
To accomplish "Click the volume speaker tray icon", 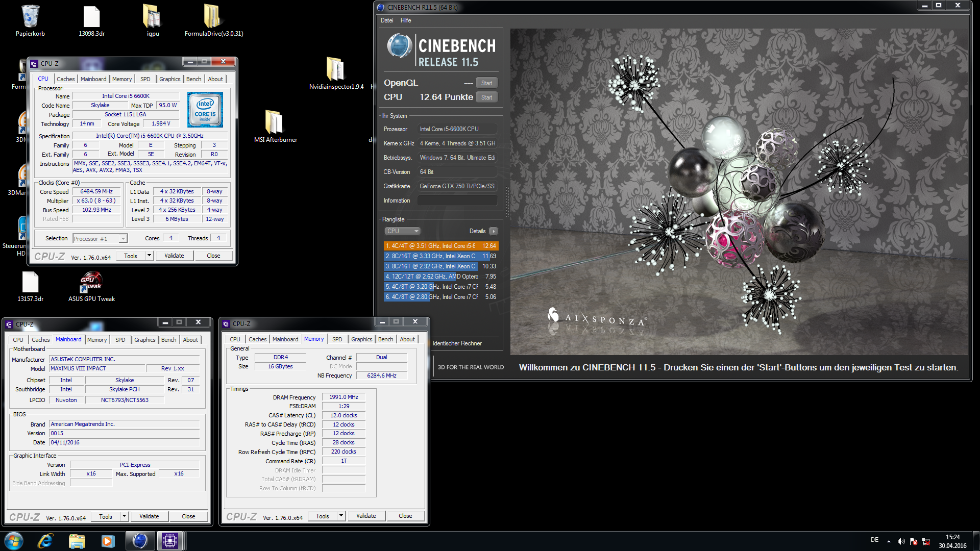I will (x=901, y=541).
